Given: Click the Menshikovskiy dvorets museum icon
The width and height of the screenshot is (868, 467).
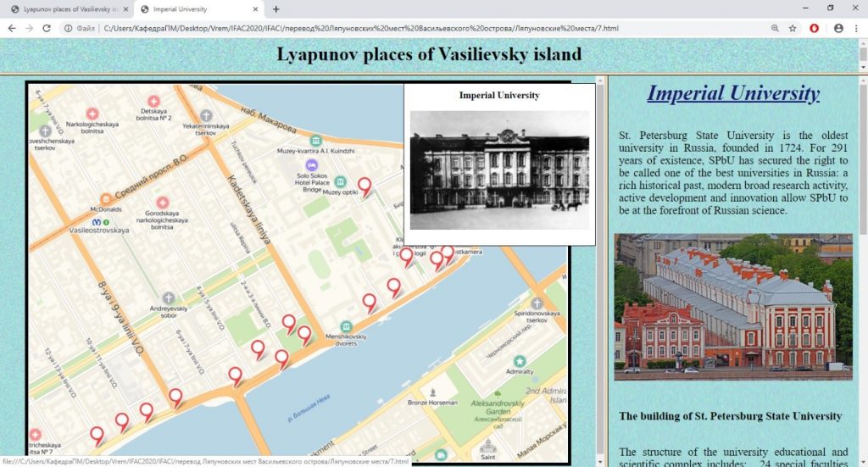Looking at the screenshot, I should [346, 326].
